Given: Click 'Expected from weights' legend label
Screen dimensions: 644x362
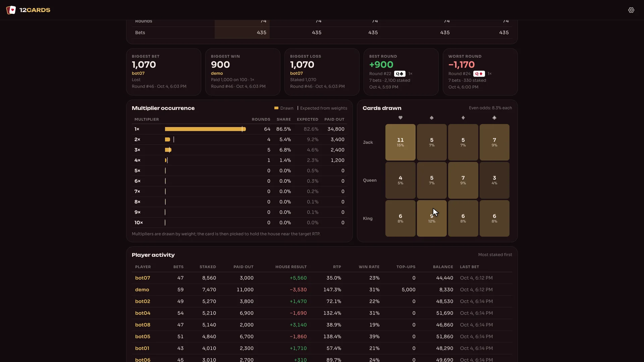Looking at the screenshot, I should coord(324,108).
